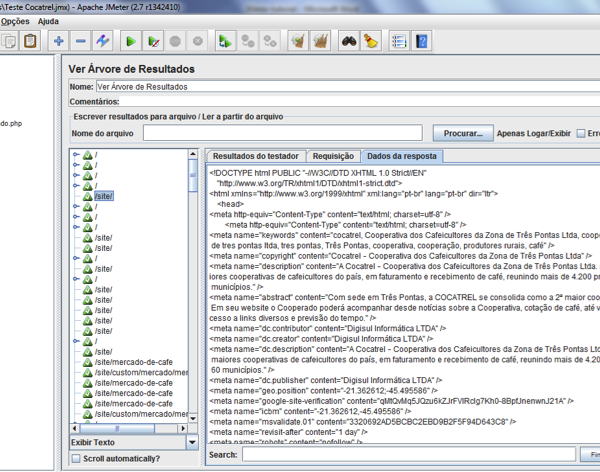The height and width of the screenshot is (472, 600).
Task: Expand the first / sample node
Action: pos(76,155)
